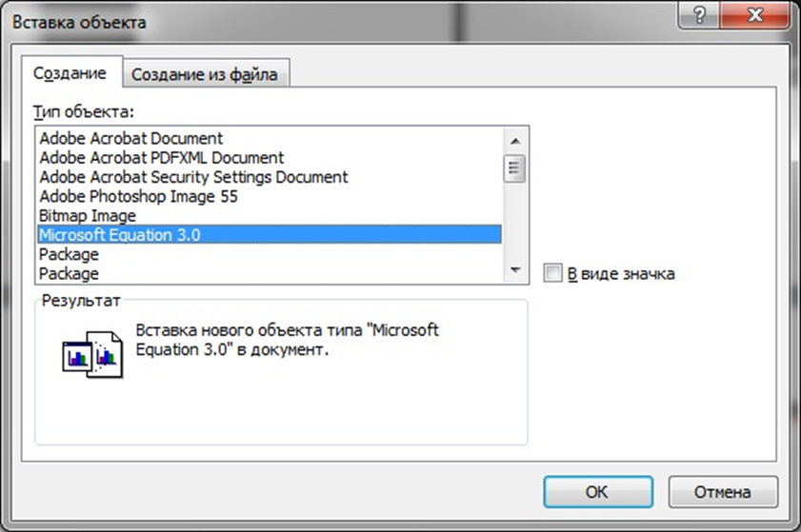801x532 pixels.
Task: Enable the В виде значка checkbox
Action: pyautogui.click(x=552, y=273)
